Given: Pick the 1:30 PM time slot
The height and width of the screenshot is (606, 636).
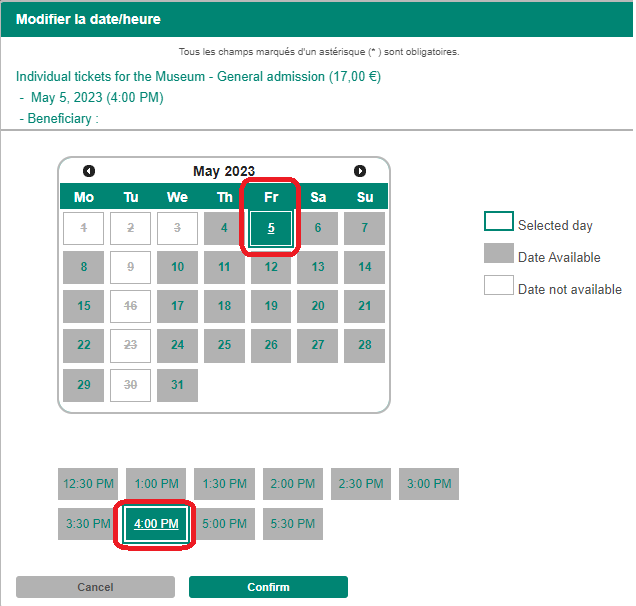Looking at the screenshot, I should (224, 484).
